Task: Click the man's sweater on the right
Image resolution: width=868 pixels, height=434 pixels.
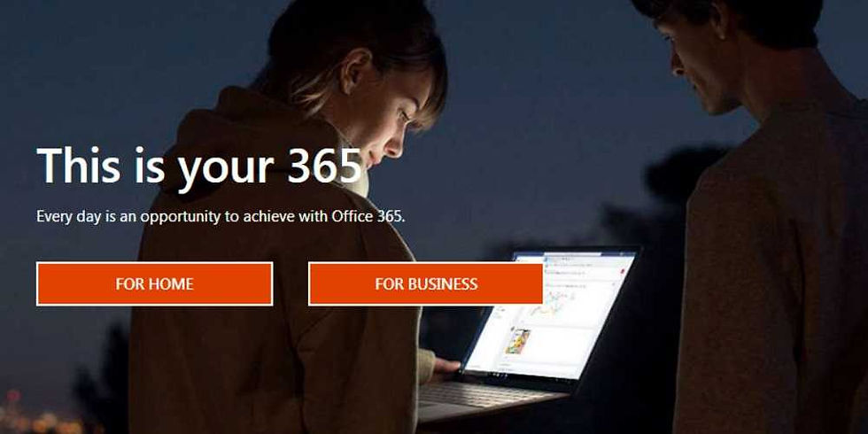Action: point(775,266)
